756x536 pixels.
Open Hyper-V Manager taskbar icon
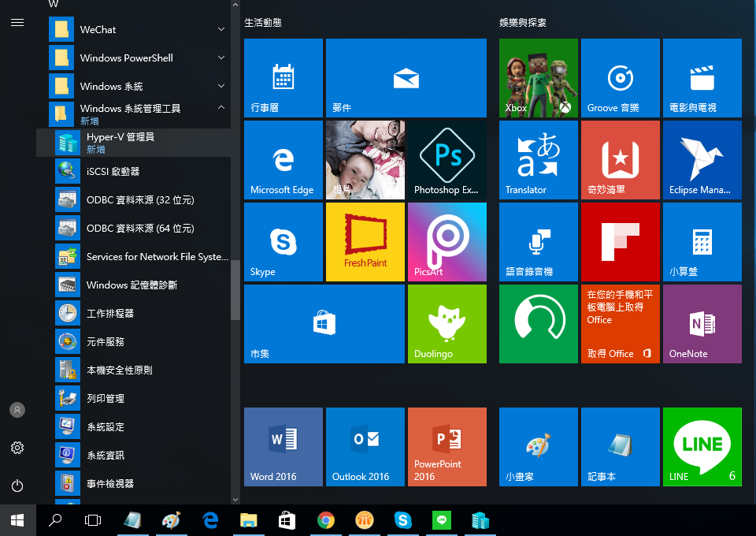pos(480,520)
